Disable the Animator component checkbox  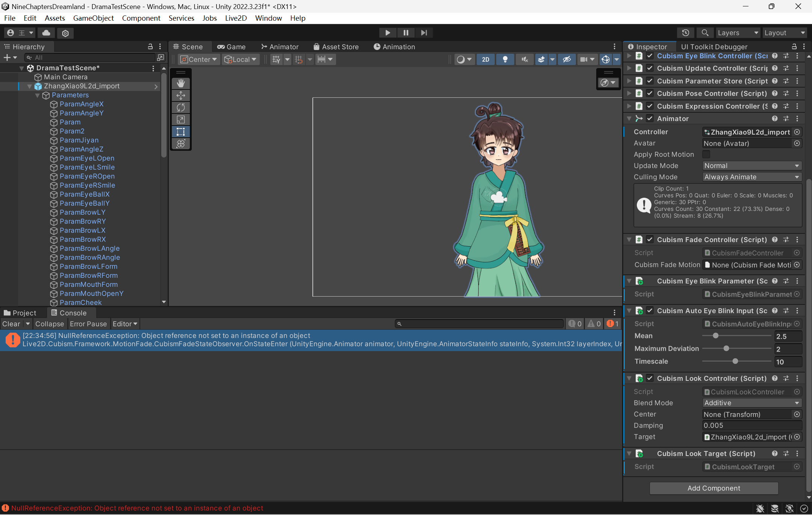pyautogui.click(x=650, y=118)
